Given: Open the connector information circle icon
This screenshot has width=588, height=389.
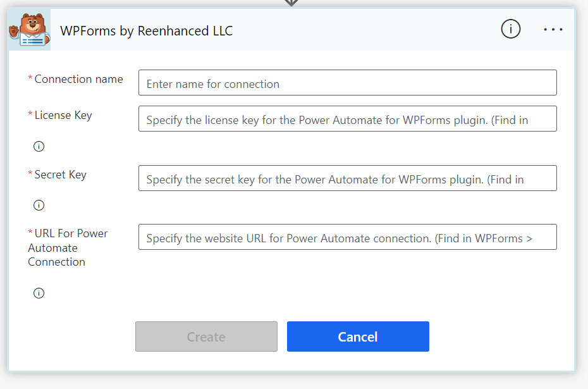Looking at the screenshot, I should pos(510,29).
